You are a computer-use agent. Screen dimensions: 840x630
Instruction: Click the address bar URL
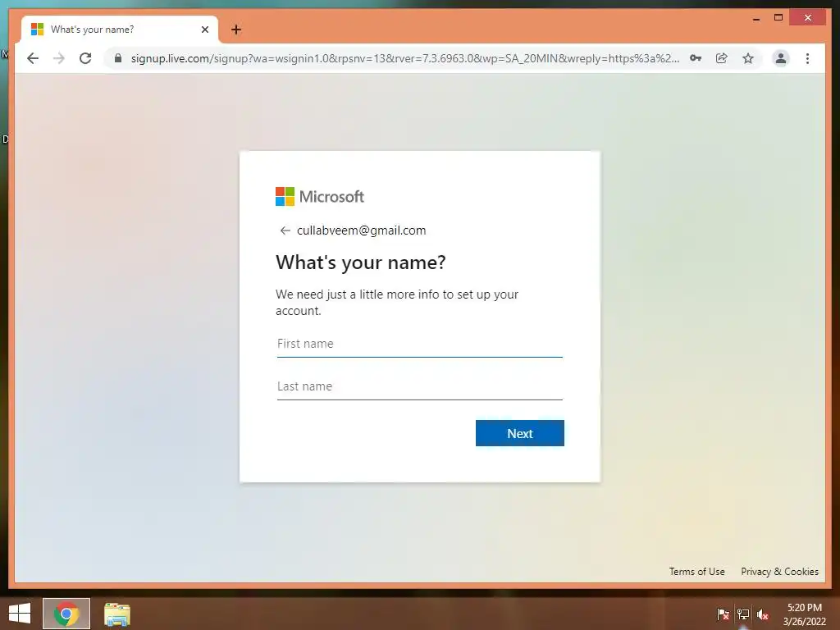coord(405,58)
